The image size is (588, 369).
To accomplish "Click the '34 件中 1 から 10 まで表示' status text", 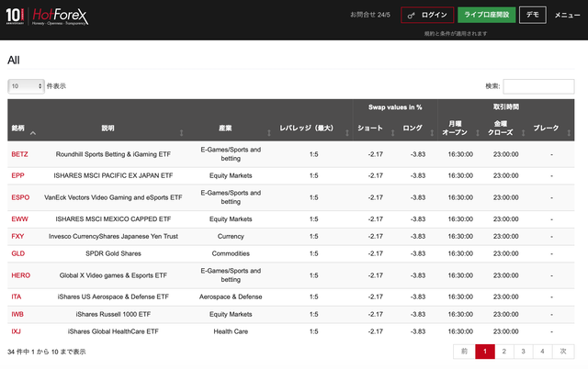I will pyautogui.click(x=47, y=352).
